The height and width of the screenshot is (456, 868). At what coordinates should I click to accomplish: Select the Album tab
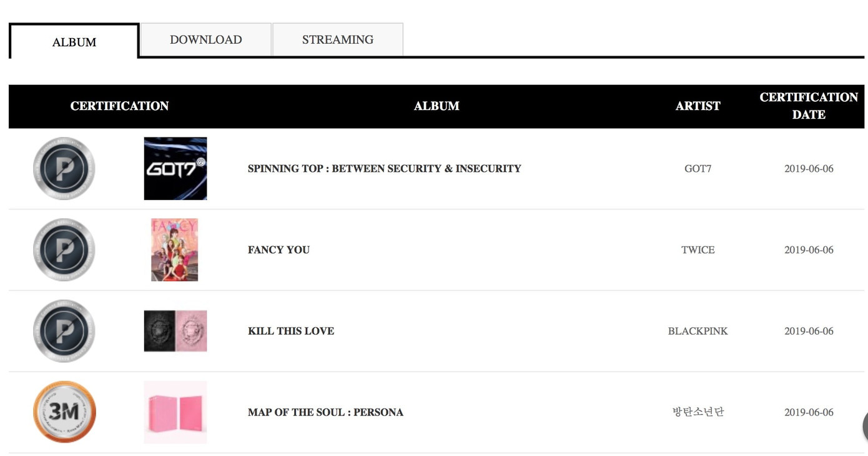pos(74,42)
